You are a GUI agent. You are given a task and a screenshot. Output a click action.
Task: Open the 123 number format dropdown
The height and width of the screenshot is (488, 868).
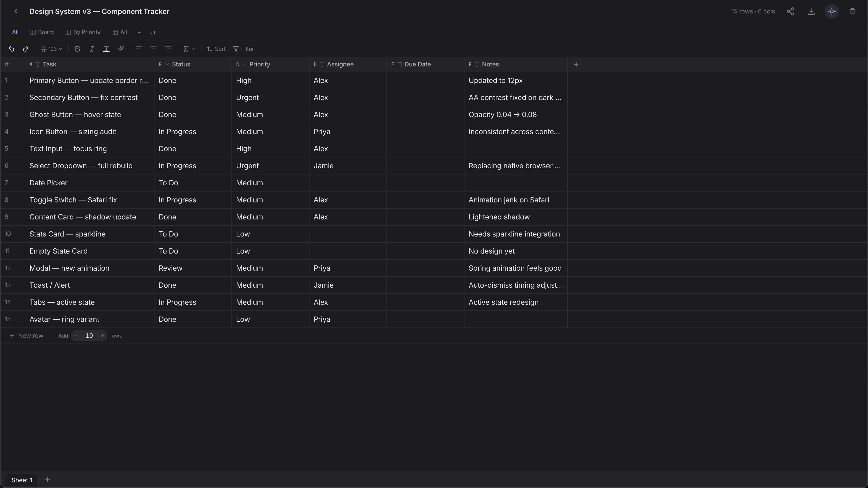51,49
